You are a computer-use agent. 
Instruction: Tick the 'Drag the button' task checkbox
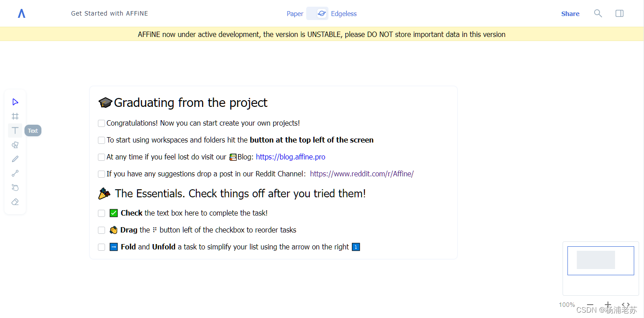tap(101, 230)
